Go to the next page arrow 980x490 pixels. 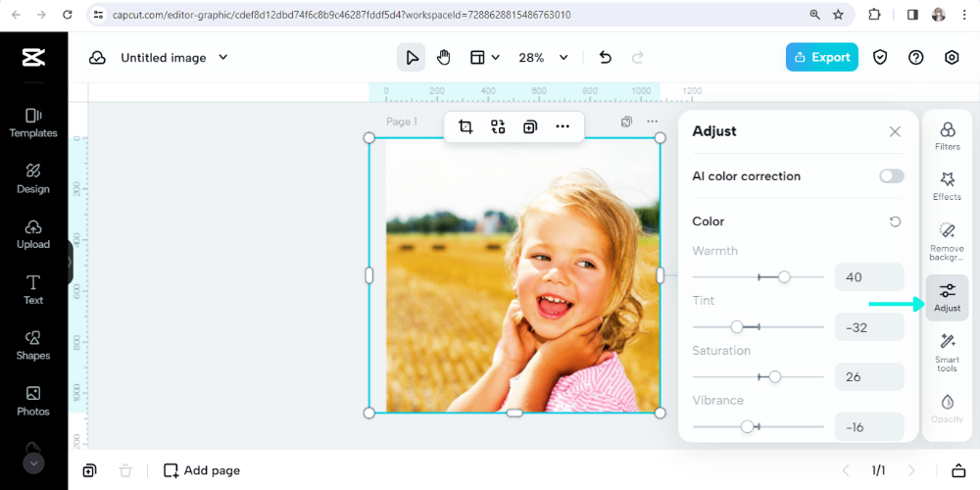tap(911, 470)
